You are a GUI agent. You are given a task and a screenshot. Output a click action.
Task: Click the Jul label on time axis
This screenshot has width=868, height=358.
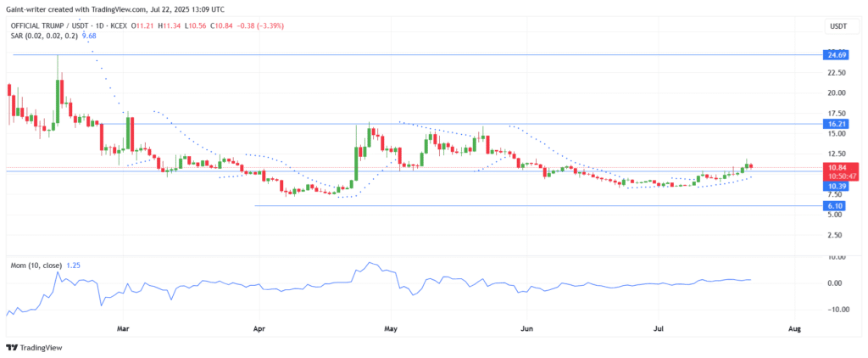coord(659,329)
